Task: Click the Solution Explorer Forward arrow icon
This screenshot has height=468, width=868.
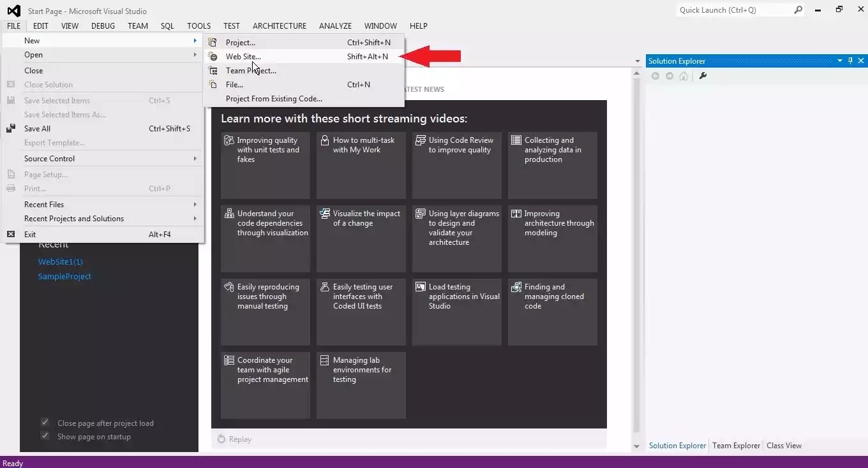Action: [x=670, y=76]
